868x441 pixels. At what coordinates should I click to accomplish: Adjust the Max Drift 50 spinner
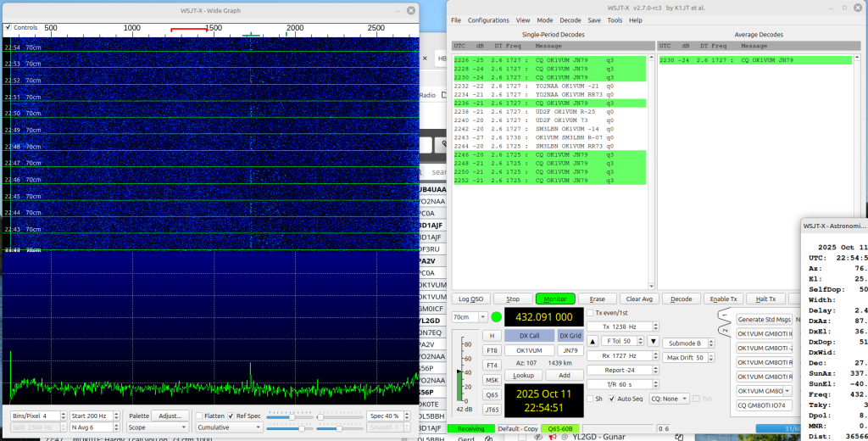[x=711, y=357]
